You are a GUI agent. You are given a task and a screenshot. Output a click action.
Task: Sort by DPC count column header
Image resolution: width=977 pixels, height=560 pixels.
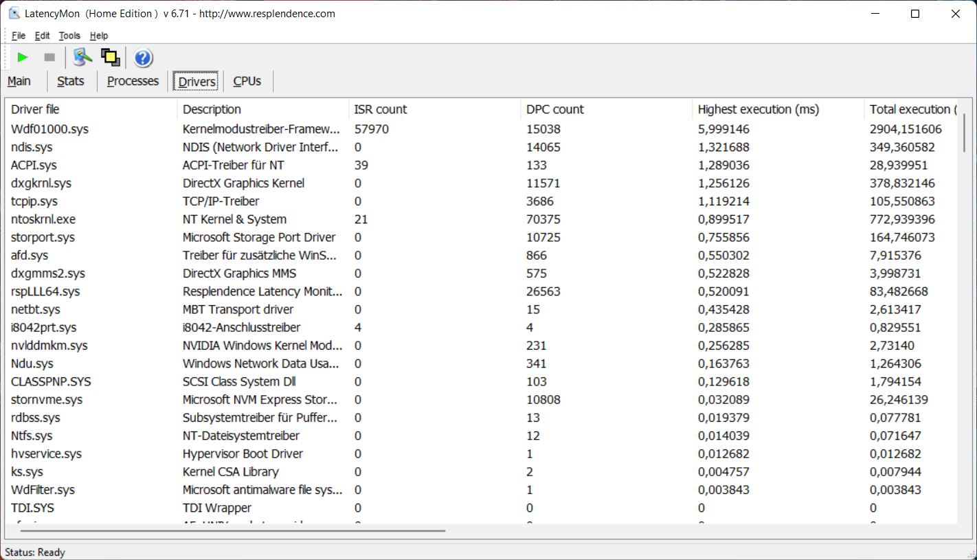[607, 109]
